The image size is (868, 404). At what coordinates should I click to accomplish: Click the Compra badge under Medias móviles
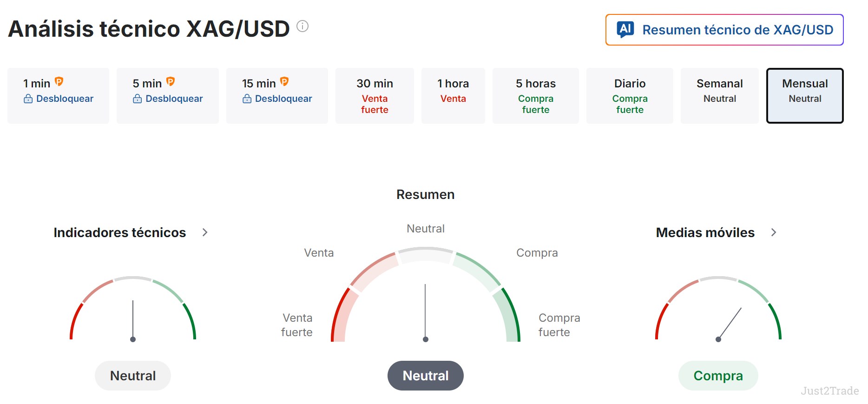(x=718, y=376)
